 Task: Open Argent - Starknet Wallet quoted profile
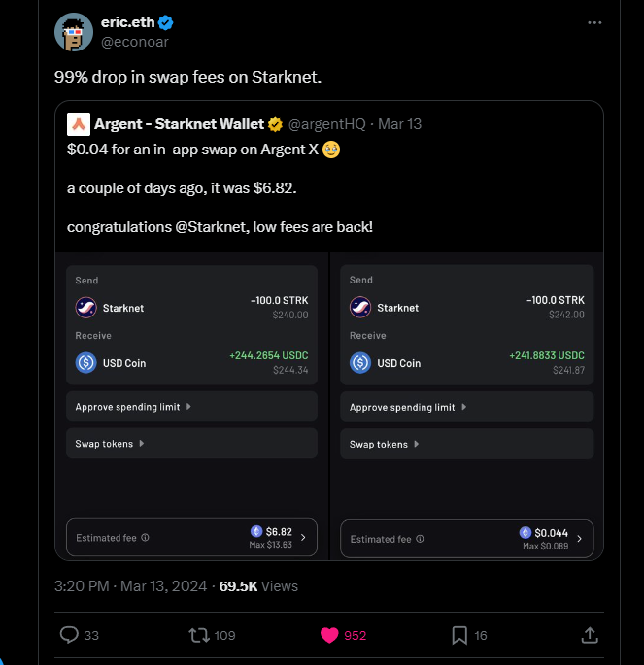click(x=179, y=124)
